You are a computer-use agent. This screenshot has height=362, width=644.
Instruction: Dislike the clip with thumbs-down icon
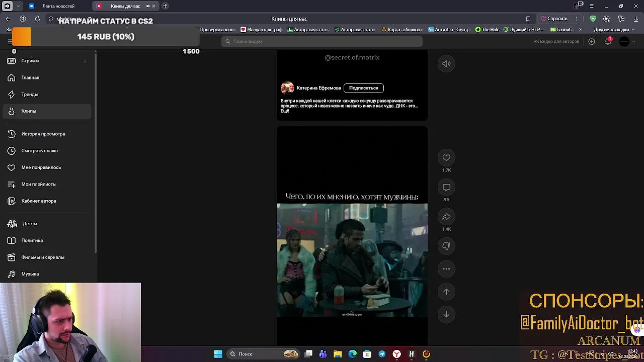pyautogui.click(x=446, y=246)
